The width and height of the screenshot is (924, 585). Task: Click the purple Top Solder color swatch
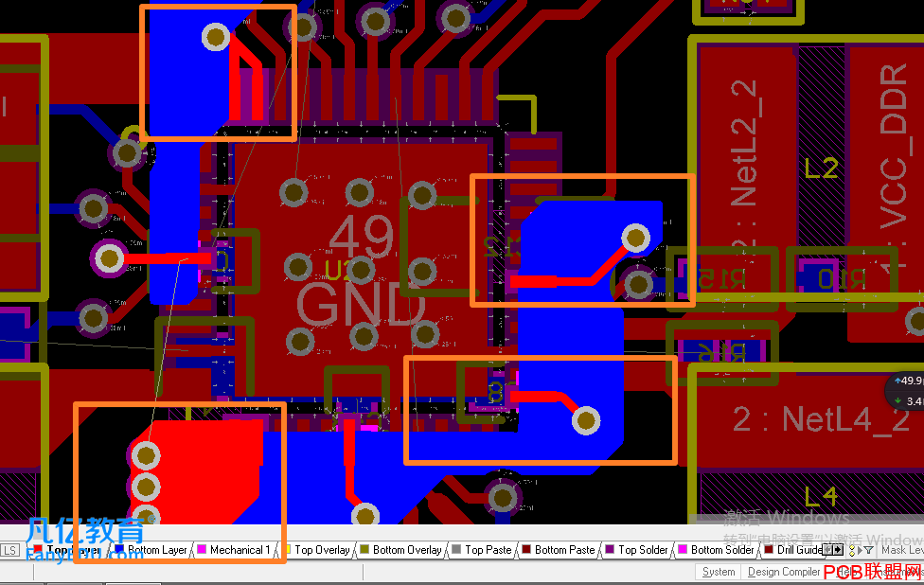click(610, 550)
